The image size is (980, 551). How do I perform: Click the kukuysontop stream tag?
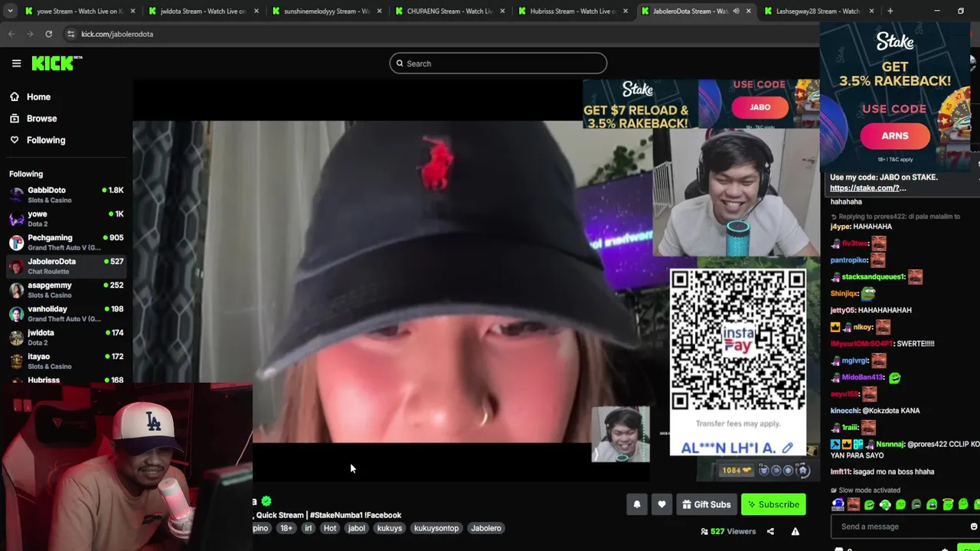(x=436, y=528)
